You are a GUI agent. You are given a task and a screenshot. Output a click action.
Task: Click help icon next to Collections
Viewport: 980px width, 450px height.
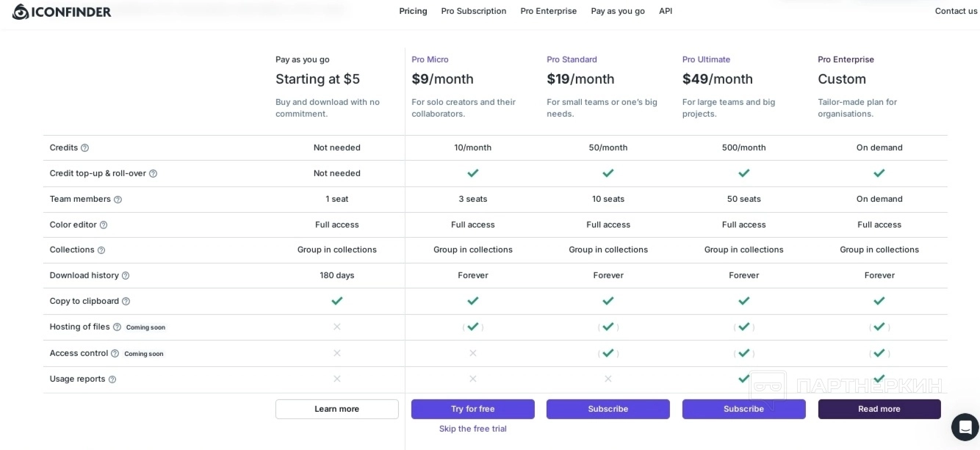click(101, 250)
